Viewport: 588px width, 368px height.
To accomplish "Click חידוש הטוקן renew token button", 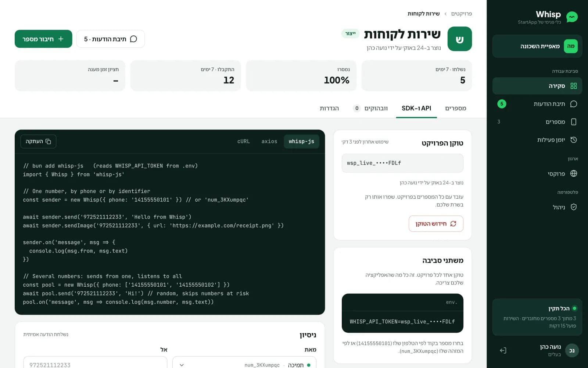I will tap(436, 224).
